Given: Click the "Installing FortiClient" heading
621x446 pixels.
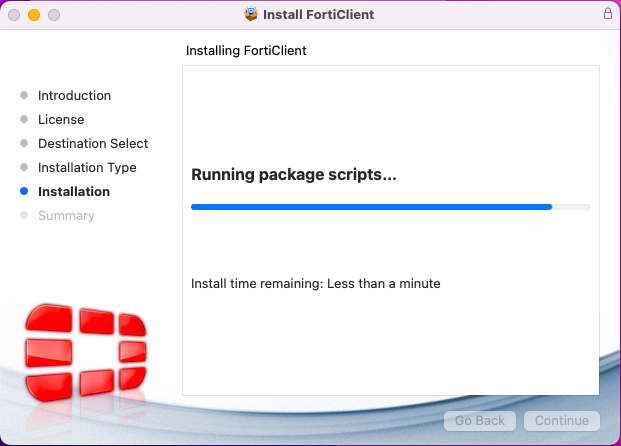Looking at the screenshot, I should pos(246,50).
